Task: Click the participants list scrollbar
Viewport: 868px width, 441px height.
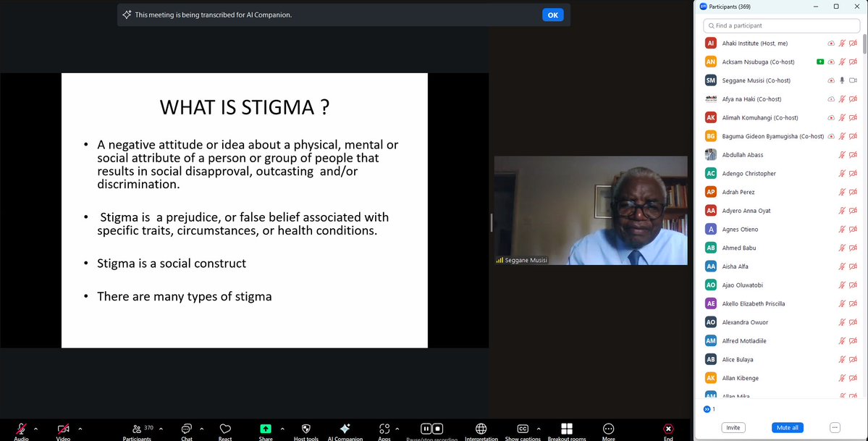Action: [864, 44]
